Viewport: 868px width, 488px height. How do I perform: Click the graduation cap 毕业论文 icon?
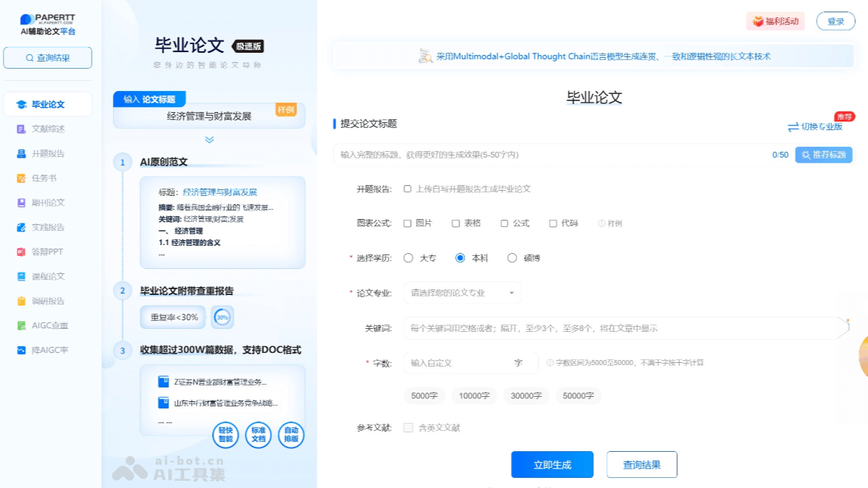point(21,105)
